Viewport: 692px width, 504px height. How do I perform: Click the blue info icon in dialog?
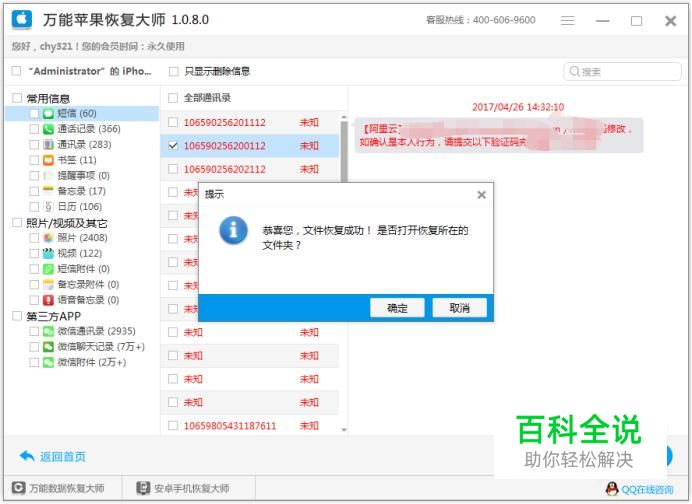coord(233,230)
